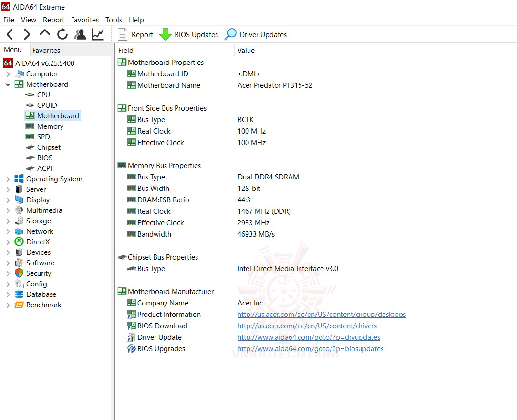The image size is (517, 420).
Task: Click the up-level arrow toolbar icon
Action: pos(44,34)
